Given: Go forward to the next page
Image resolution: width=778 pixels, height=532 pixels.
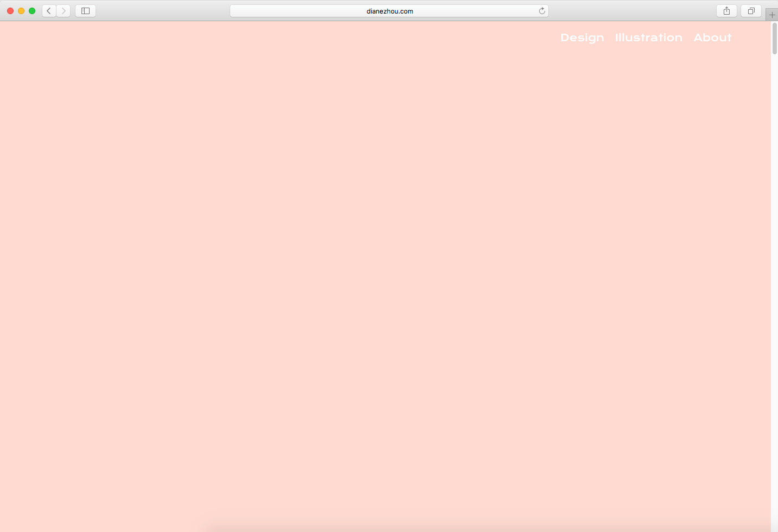Looking at the screenshot, I should point(64,11).
